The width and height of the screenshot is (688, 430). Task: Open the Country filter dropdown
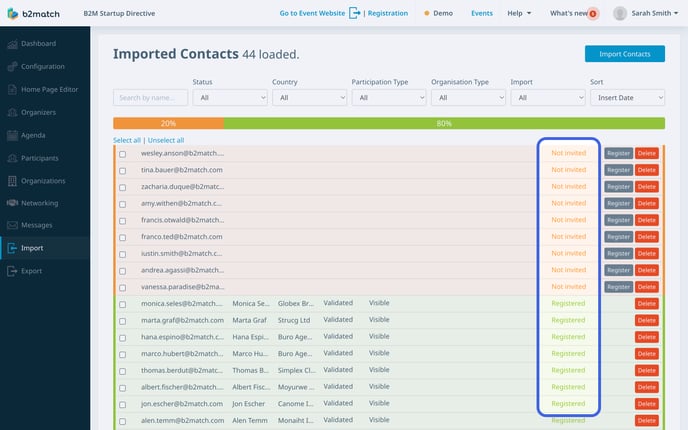(x=309, y=97)
